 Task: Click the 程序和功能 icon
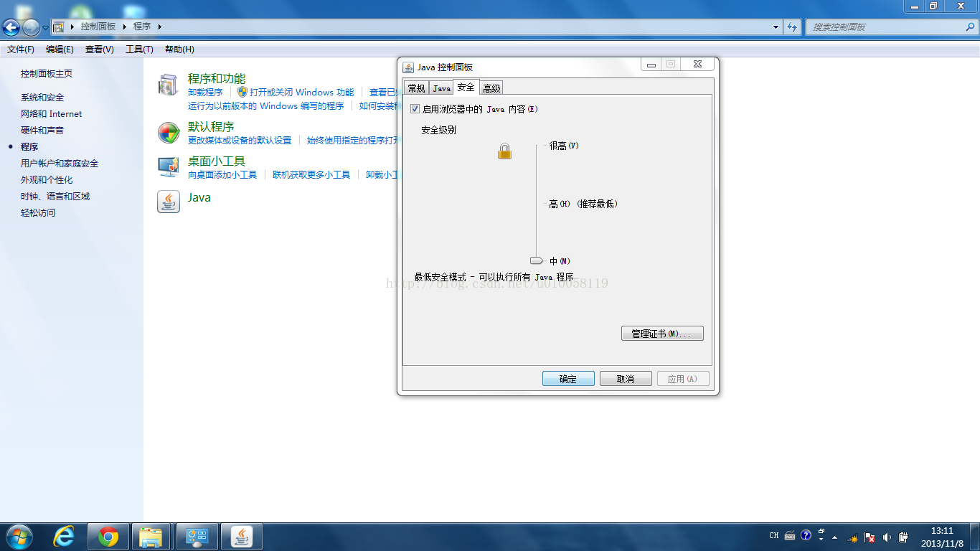(168, 85)
